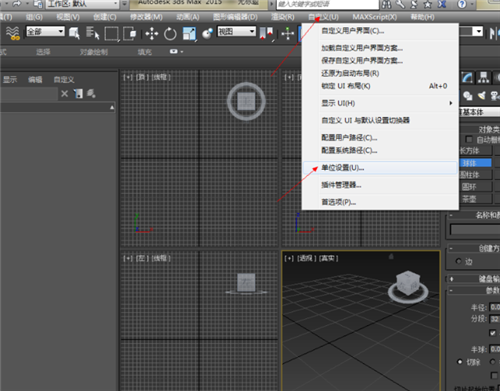This screenshot has width=500, height=391.
Task: Click the redo arrow icon
Action: click(x=16, y=4)
